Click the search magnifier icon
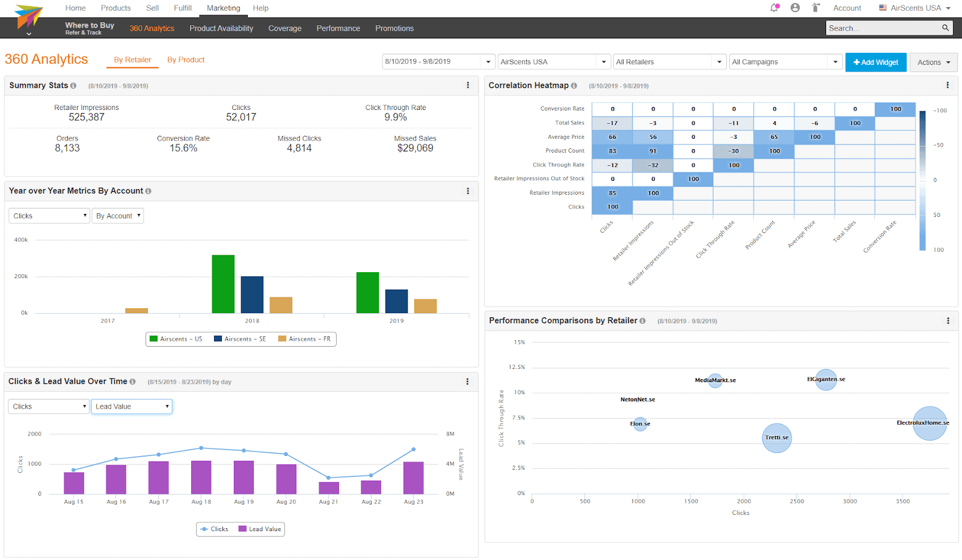 tap(945, 28)
